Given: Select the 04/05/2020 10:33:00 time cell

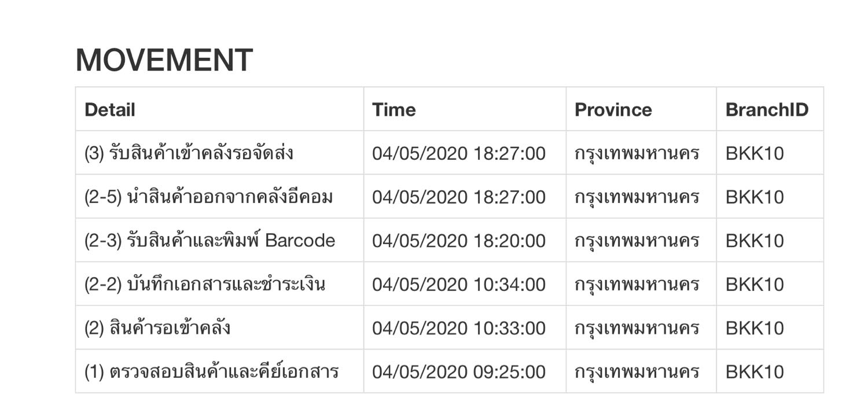Looking at the screenshot, I should (x=459, y=328).
